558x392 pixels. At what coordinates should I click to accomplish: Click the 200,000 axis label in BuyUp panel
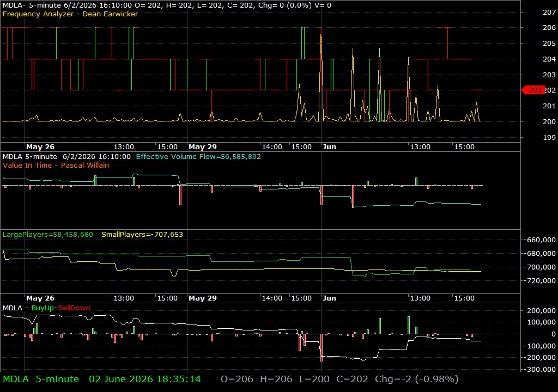tap(541, 310)
